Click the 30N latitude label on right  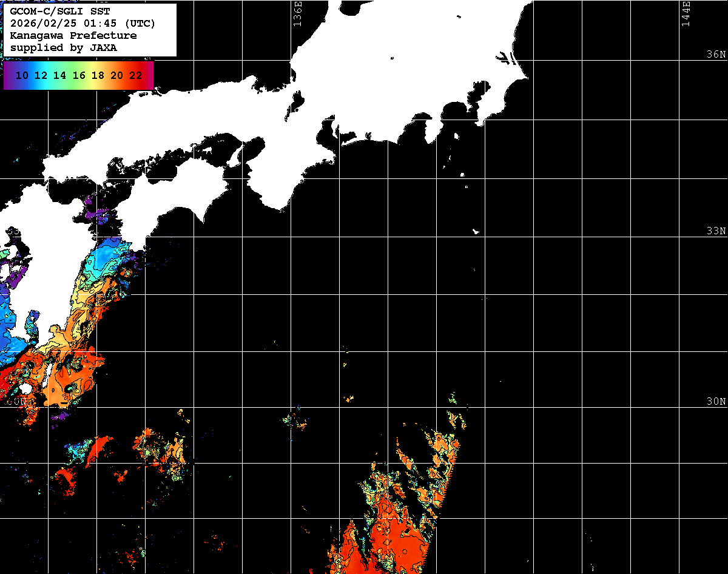click(716, 401)
